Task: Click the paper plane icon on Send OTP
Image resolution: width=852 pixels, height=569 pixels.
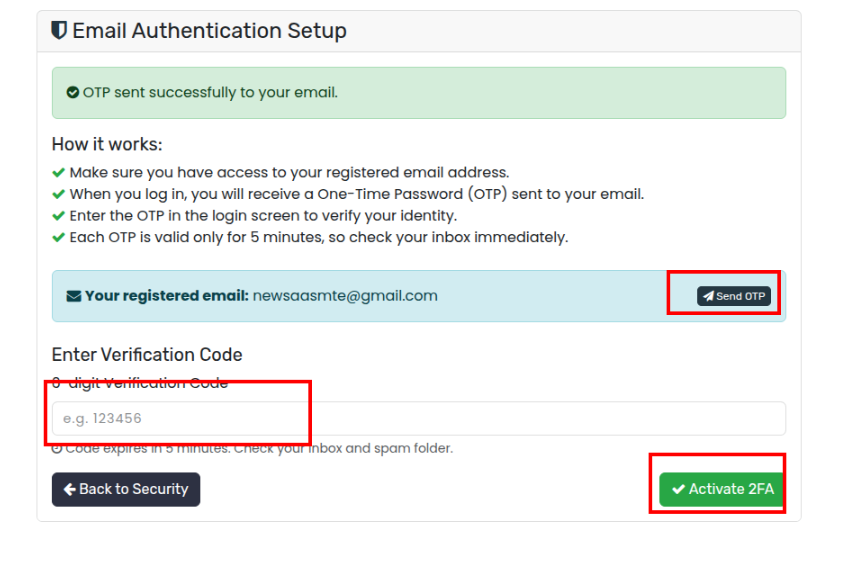Action: click(x=708, y=297)
